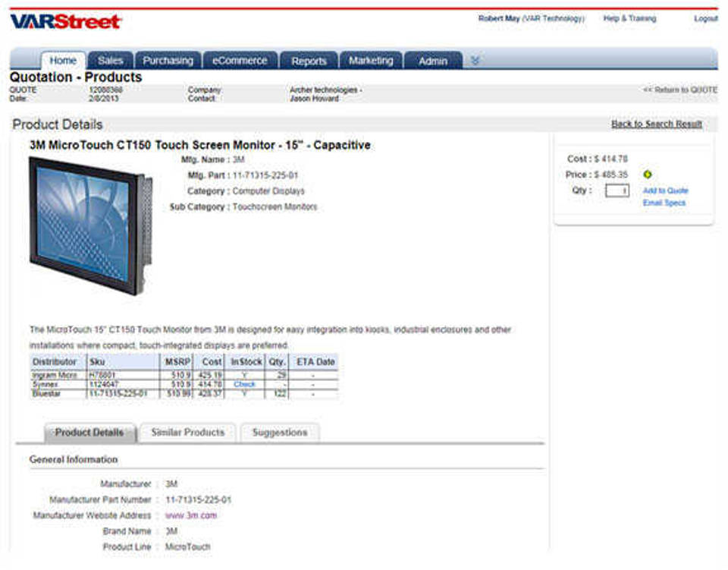Click Help & Training link
The width and height of the screenshot is (728, 570).
coord(629,18)
